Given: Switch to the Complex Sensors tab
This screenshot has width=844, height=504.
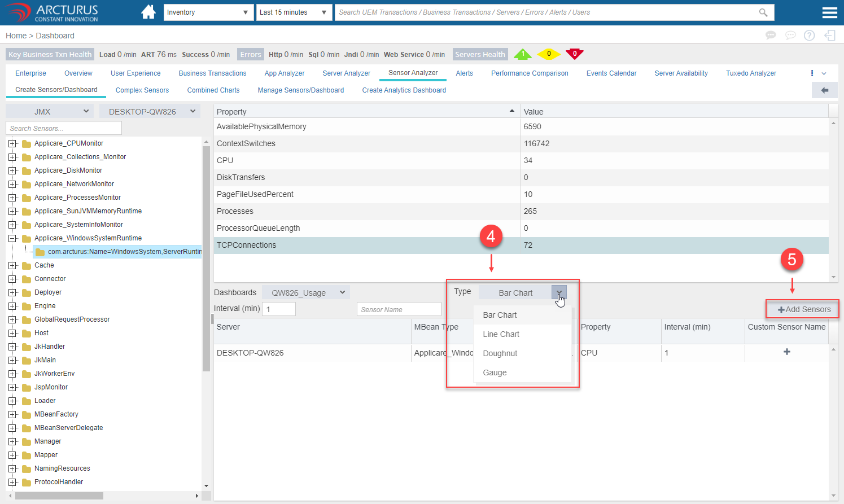Looking at the screenshot, I should (142, 90).
